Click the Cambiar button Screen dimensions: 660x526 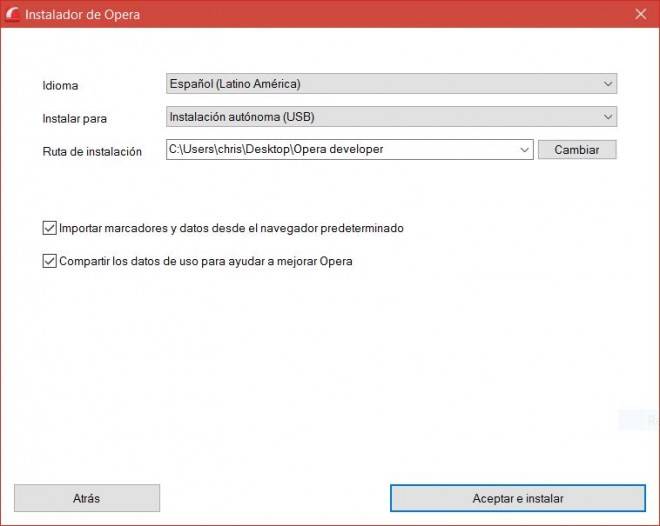tap(577, 150)
